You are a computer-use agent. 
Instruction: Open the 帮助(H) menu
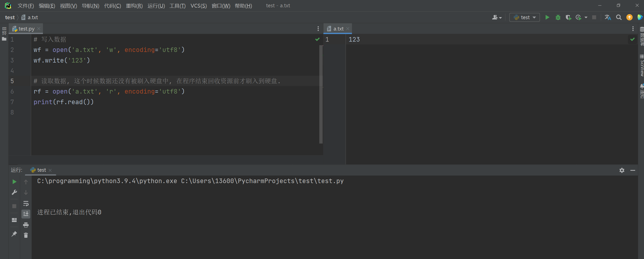point(243,6)
